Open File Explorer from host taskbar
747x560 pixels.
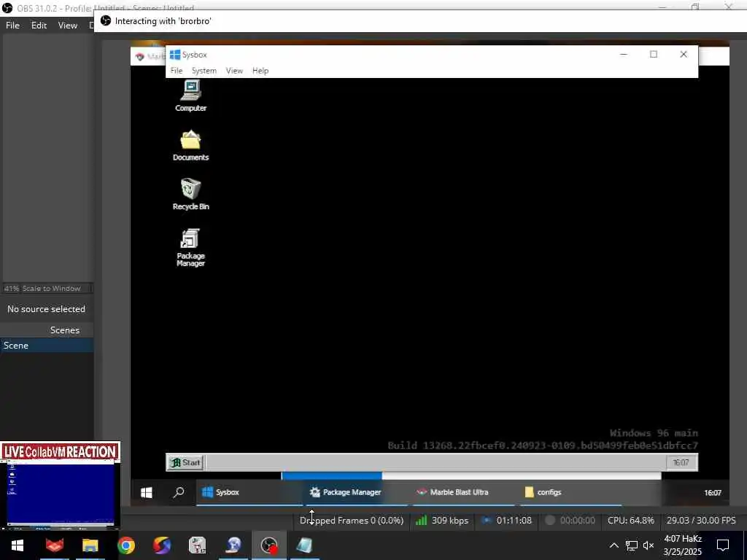[90, 545]
